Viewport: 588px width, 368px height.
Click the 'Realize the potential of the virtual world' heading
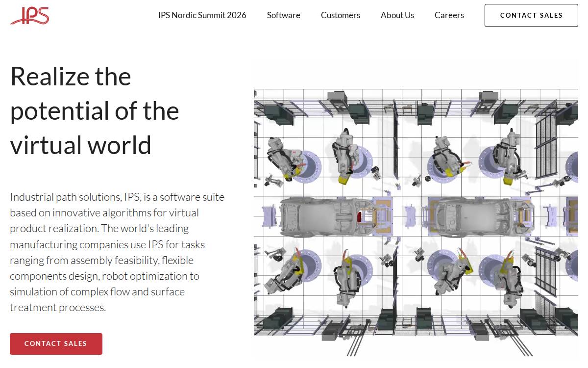pos(96,110)
